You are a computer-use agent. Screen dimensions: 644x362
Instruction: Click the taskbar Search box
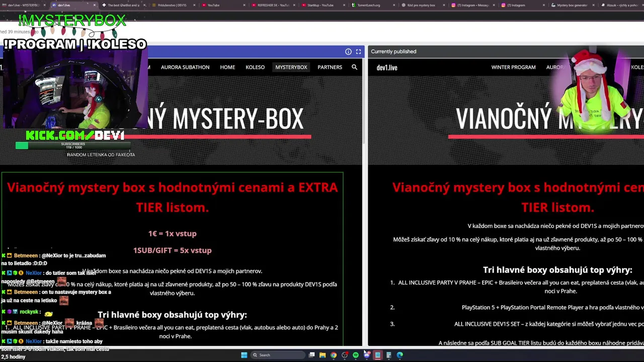[x=278, y=355]
